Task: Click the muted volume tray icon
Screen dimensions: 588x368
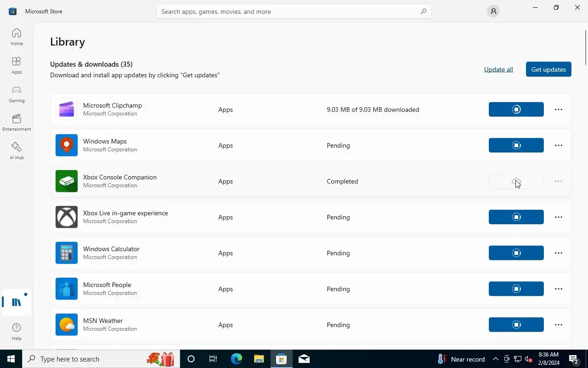Action: [x=528, y=359]
